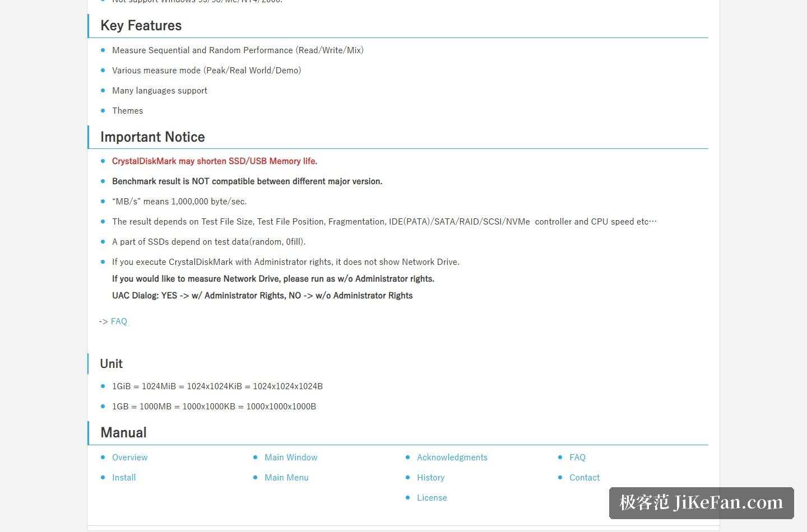Screen dimensions: 807x532
Task: Click the "UAC Dialog: YES" line
Action: 262,296
